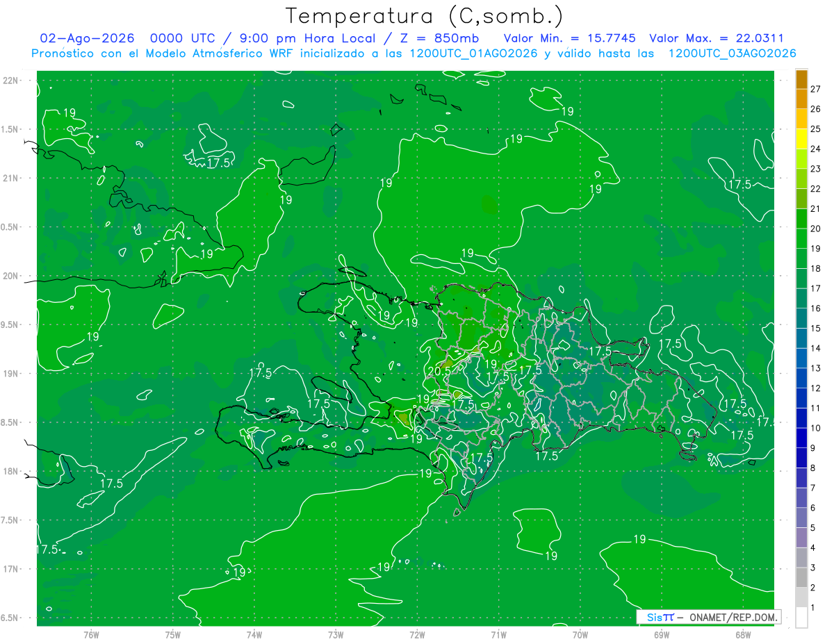834x644 pixels.
Task: Click the legend scale number 6
Action: coord(813,508)
